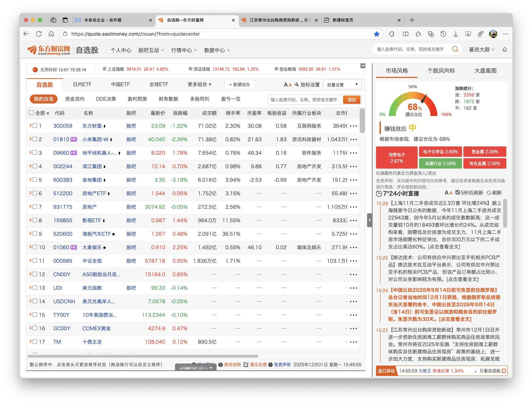Open browser history clock icon
The image size is (532, 404).
click(443, 34)
